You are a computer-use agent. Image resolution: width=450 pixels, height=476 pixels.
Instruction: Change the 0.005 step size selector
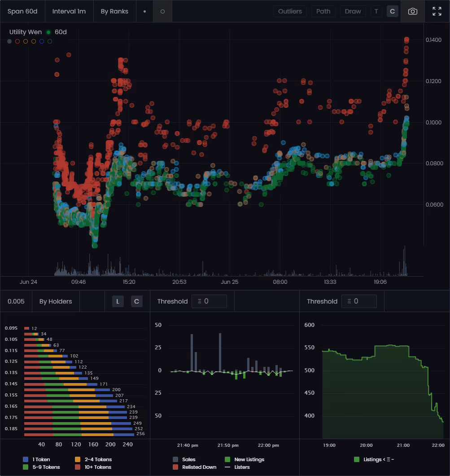(x=16, y=301)
